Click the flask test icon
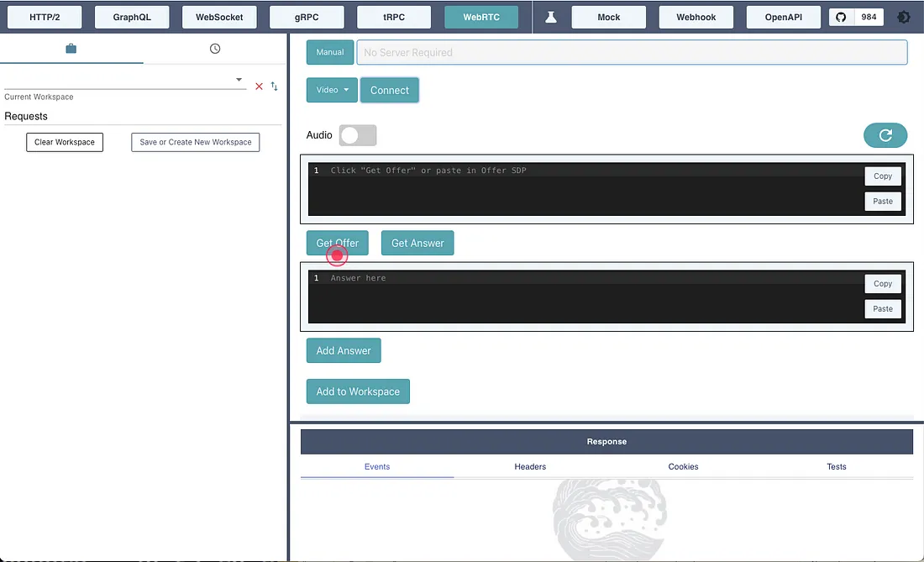The width and height of the screenshot is (924, 562). pyautogui.click(x=551, y=17)
